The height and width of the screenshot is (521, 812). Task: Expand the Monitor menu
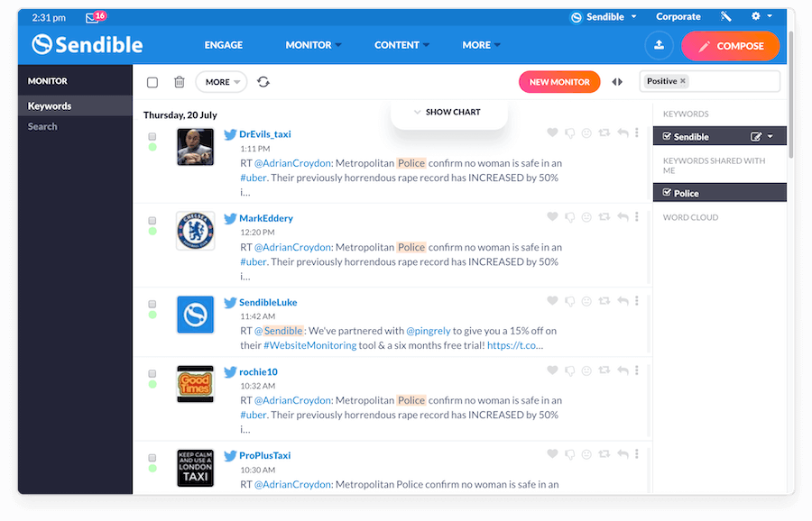pos(313,45)
